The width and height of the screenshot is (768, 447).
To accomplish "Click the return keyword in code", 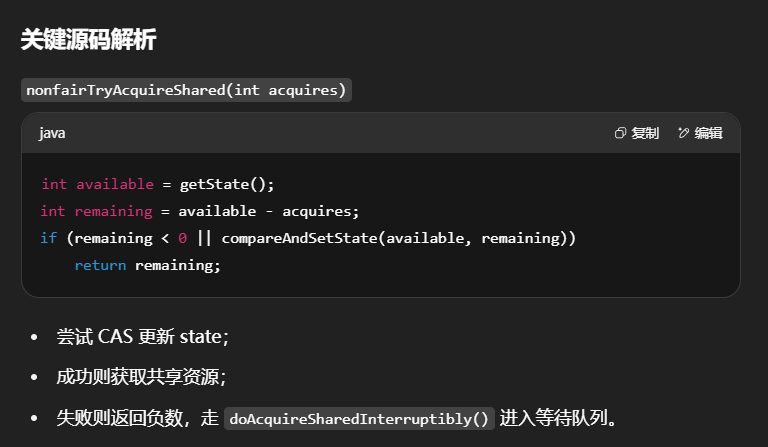I will coord(100,265).
